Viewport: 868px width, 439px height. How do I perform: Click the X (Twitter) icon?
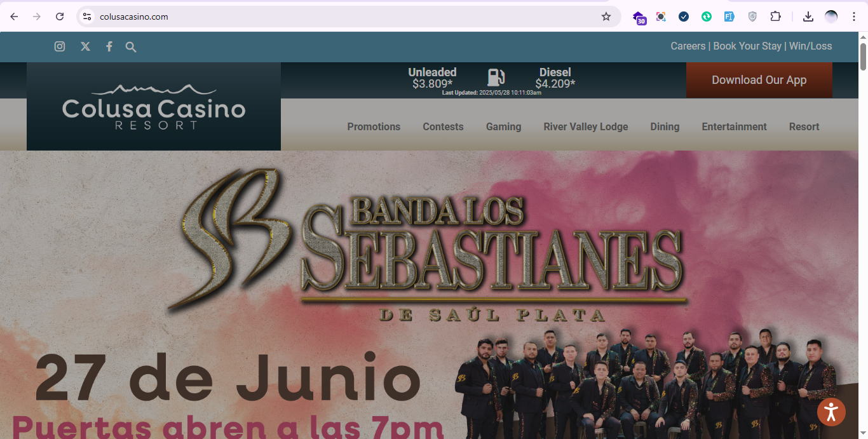click(x=85, y=46)
